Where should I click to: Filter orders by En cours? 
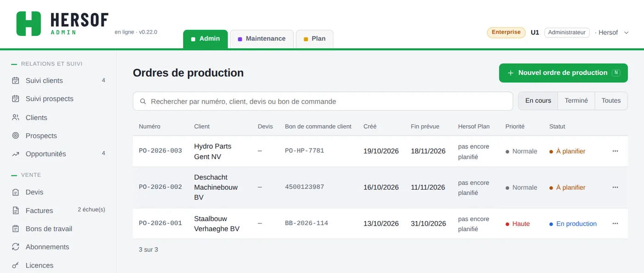click(538, 101)
